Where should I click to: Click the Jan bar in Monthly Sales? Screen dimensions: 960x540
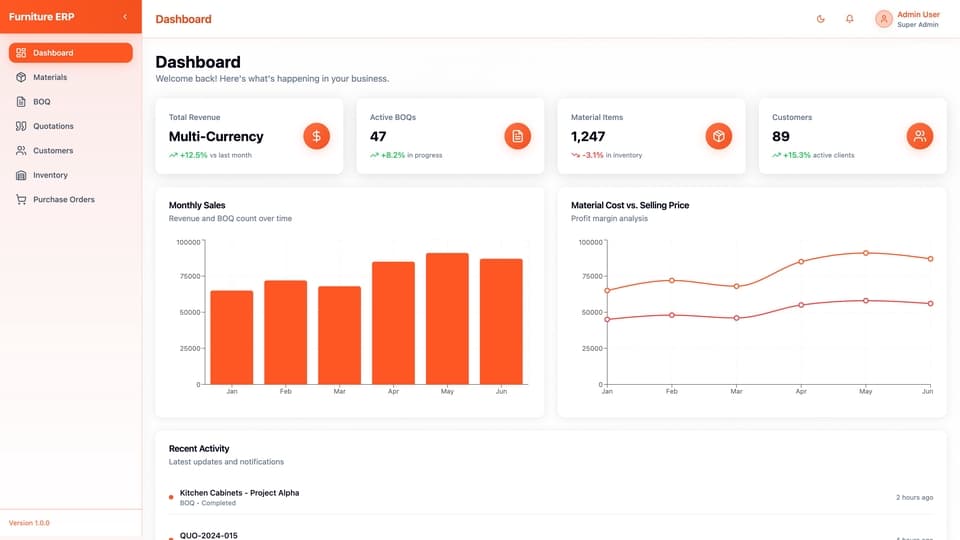click(231, 337)
